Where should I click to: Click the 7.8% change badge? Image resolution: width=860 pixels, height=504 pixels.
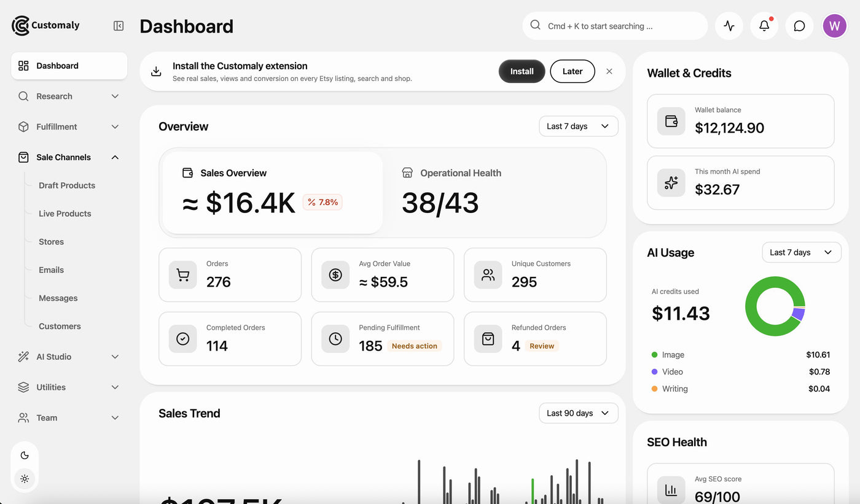[322, 202]
